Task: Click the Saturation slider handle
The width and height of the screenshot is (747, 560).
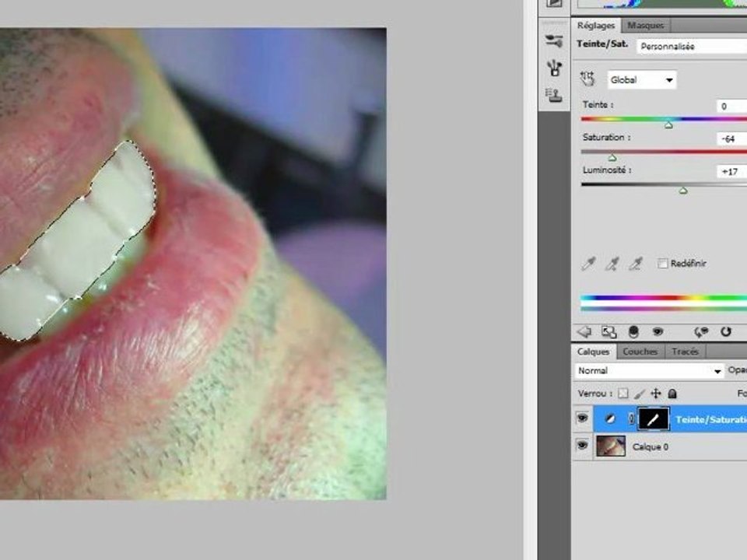Action: pyautogui.click(x=612, y=158)
